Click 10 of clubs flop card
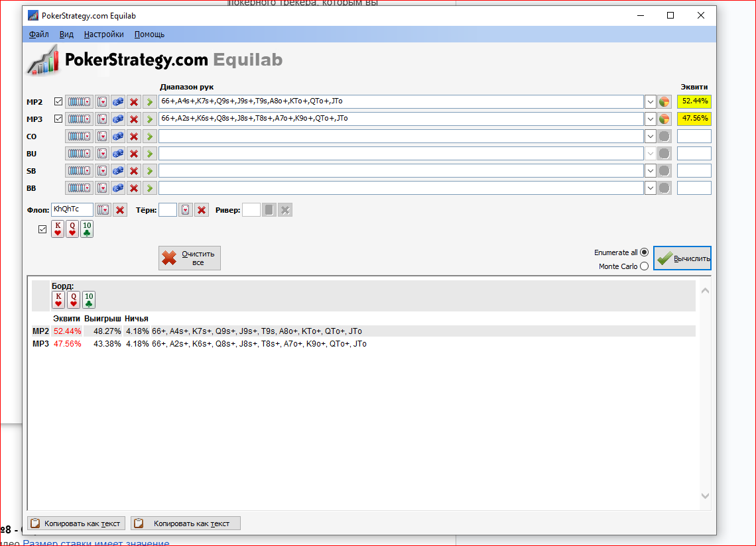This screenshot has height=546, width=756. coord(87,229)
